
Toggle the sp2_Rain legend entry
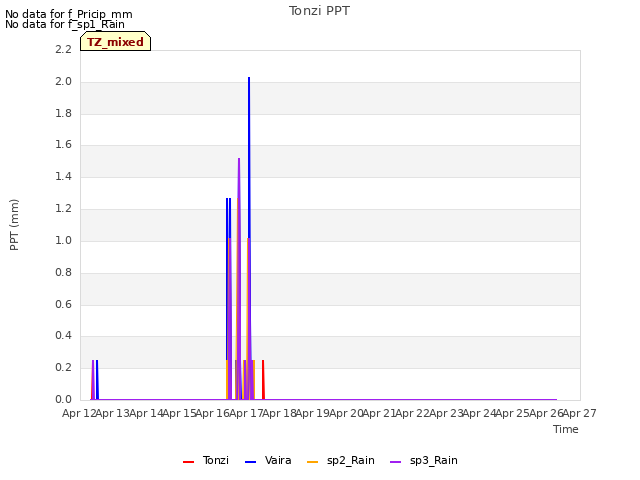[x=341, y=460]
